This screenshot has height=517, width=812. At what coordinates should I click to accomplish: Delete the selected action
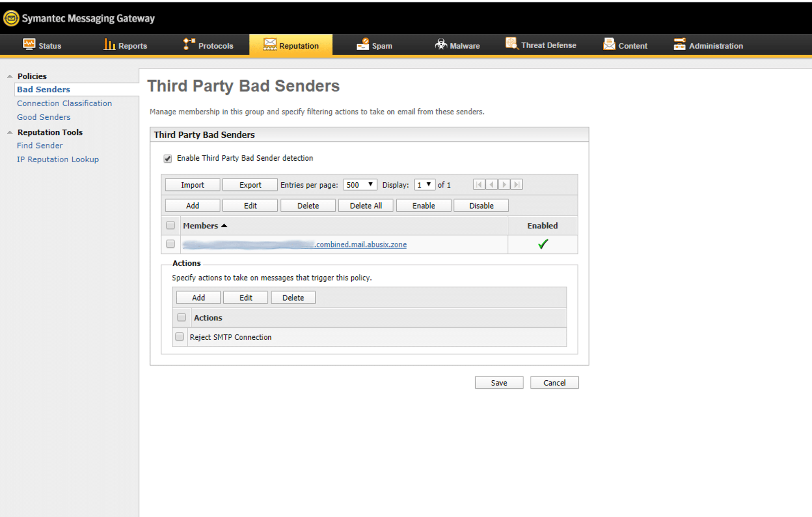click(x=293, y=297)
